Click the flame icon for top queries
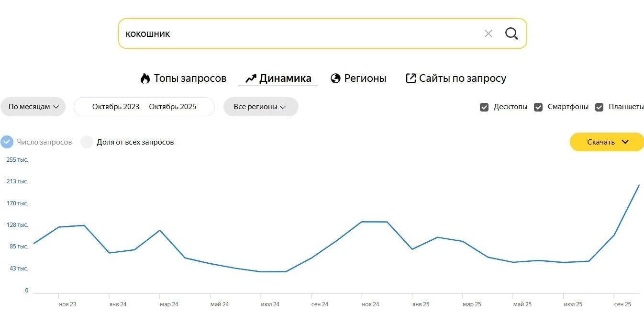Screen dimensions: 644x325 pyautogui.click(x=145, y=78)
